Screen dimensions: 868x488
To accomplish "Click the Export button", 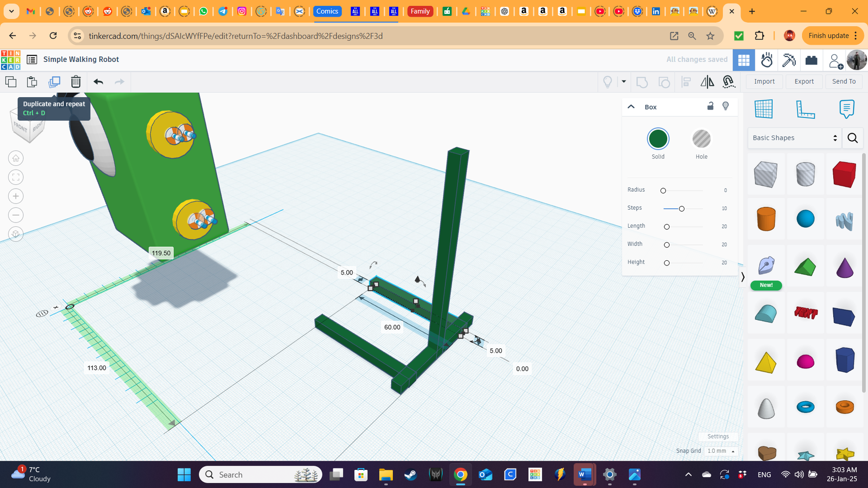I will [x=804, y=81].
